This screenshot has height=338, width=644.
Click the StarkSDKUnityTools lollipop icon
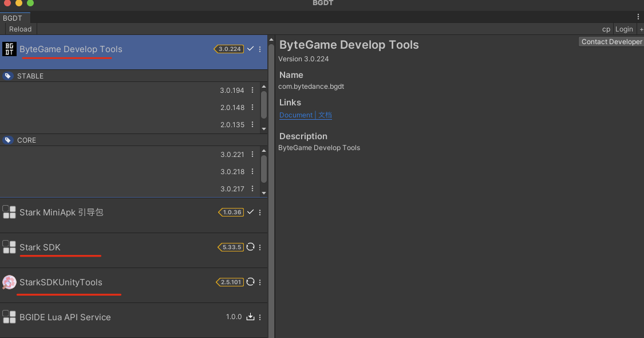point(9,282)
